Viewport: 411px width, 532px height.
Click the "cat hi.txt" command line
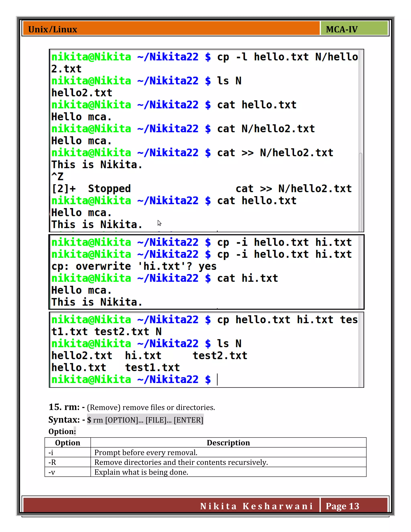pos(165,278)
